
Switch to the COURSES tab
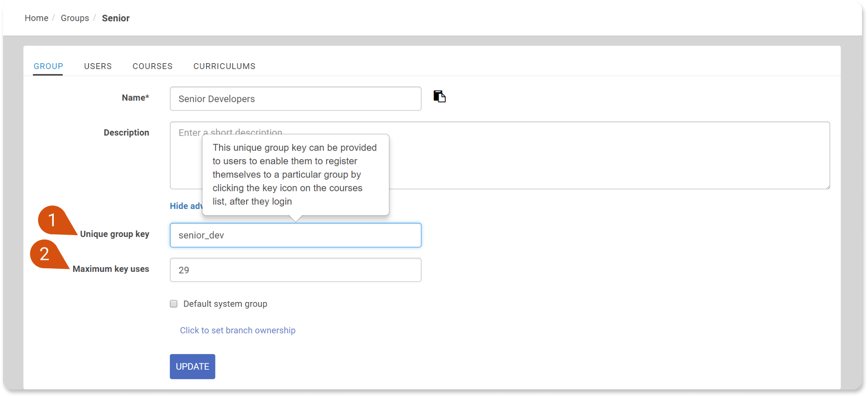[x=152, y=66]
